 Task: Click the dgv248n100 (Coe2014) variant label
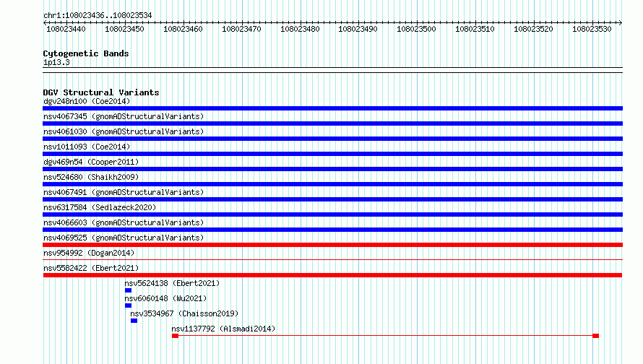point(87,101)
